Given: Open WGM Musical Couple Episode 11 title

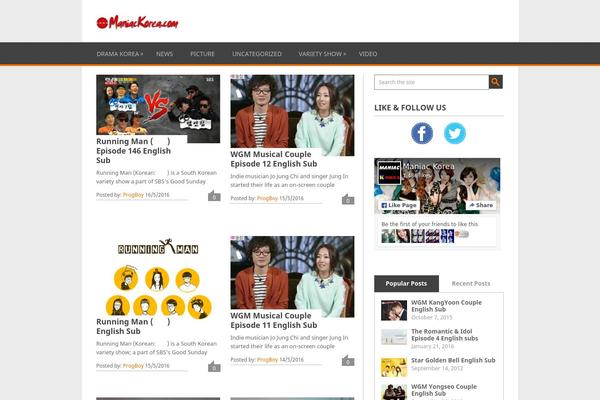Looking at the screenshot, I should (274, 320).
